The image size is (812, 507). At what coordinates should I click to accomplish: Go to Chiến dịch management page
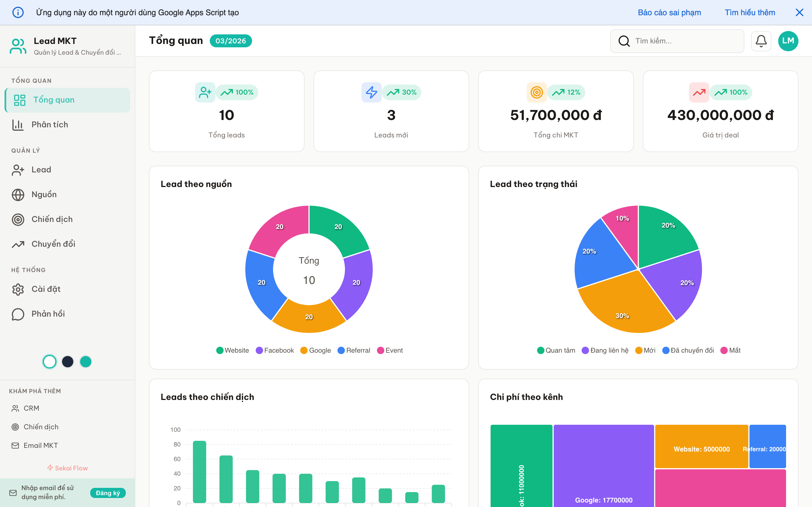52,219
